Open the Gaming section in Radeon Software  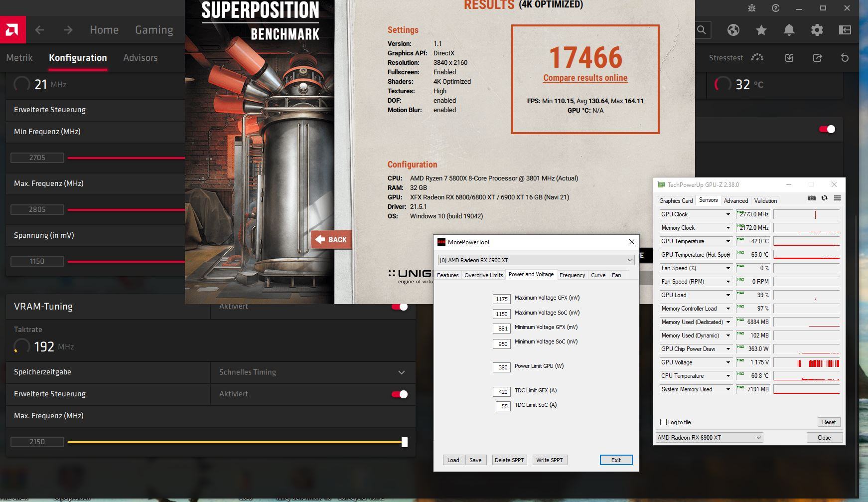[x=154, y=30]
